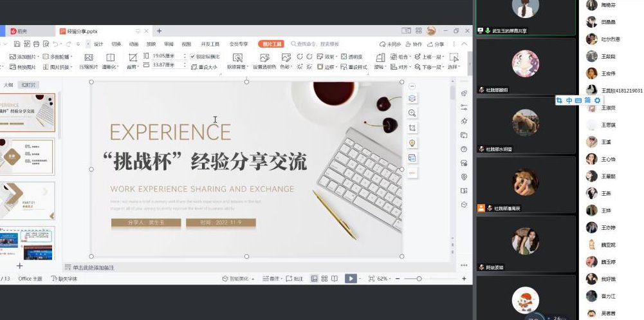Start slideshow with the play button
Screen dimensions: 644x320
[x=350, y=278]
